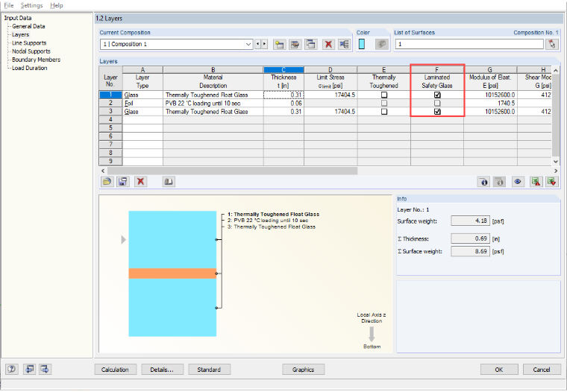Select General Data in the navigation tree

pyautogui.click(x=28, y=26)
